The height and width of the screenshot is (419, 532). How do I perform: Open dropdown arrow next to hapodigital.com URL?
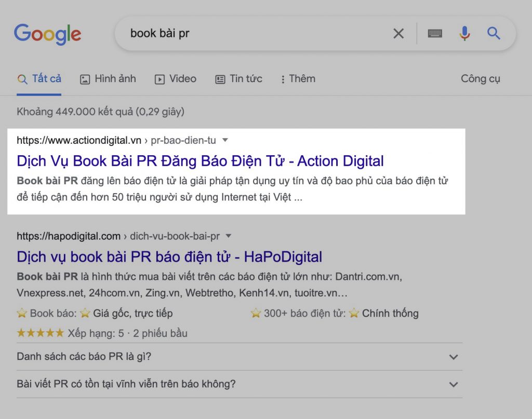coord(229,236)
